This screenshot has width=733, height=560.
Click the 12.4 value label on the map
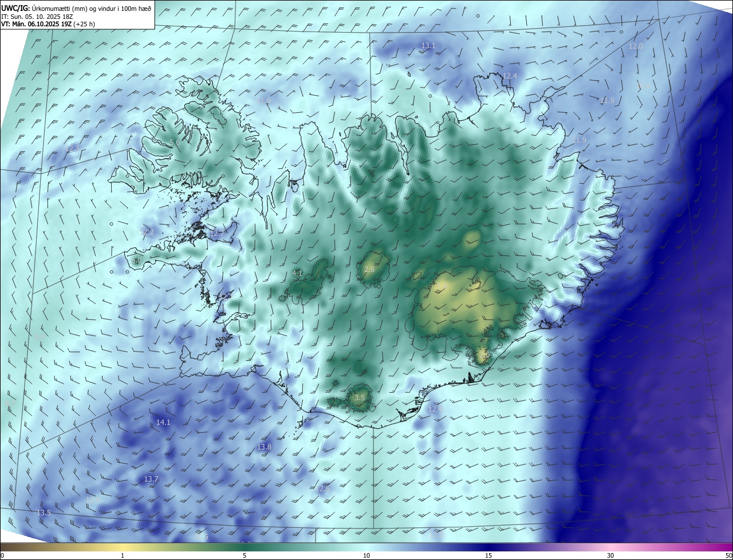[x=510, y=76]
